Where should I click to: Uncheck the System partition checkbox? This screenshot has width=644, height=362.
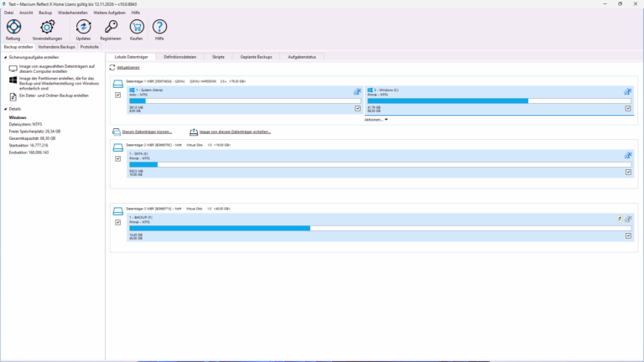click(x=358, y=108)
